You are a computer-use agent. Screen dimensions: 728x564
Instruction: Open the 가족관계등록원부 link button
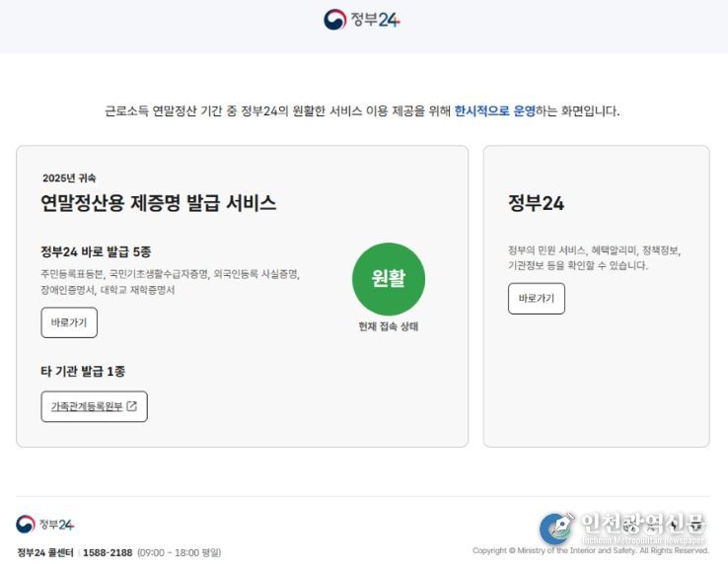coord(94,406)
